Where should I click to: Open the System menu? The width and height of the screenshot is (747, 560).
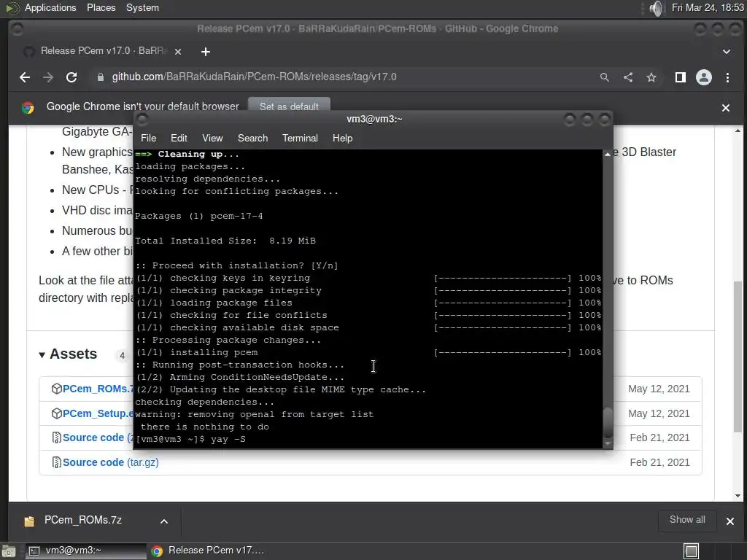point(142,7)
